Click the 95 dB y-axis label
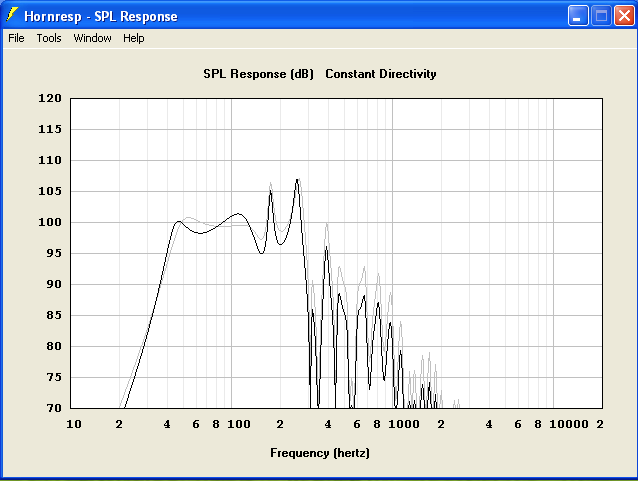Screen dimensions: 638x481 pyautogui.click(x=54, y=253)
